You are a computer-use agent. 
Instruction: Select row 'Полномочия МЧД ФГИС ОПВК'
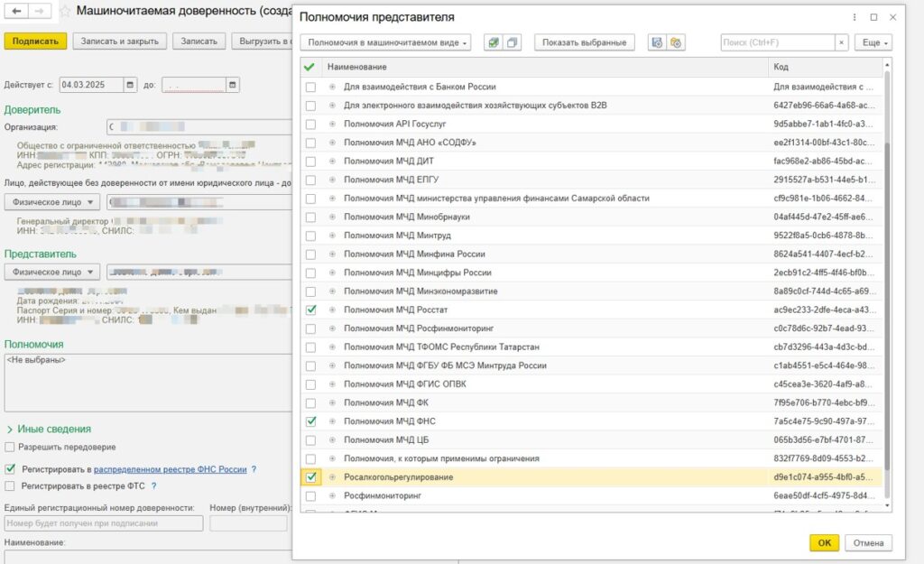click(592, 384)
